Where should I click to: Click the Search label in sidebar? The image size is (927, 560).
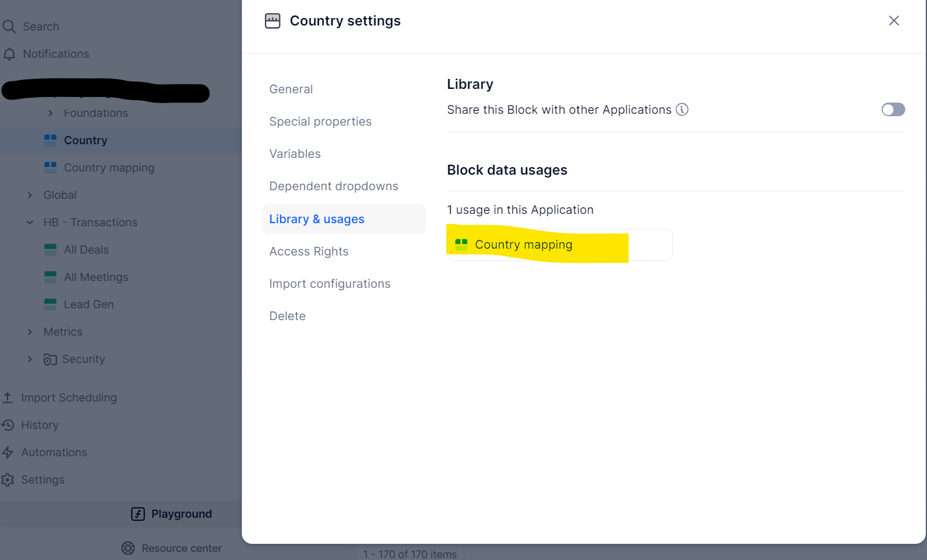click(41, 27)
